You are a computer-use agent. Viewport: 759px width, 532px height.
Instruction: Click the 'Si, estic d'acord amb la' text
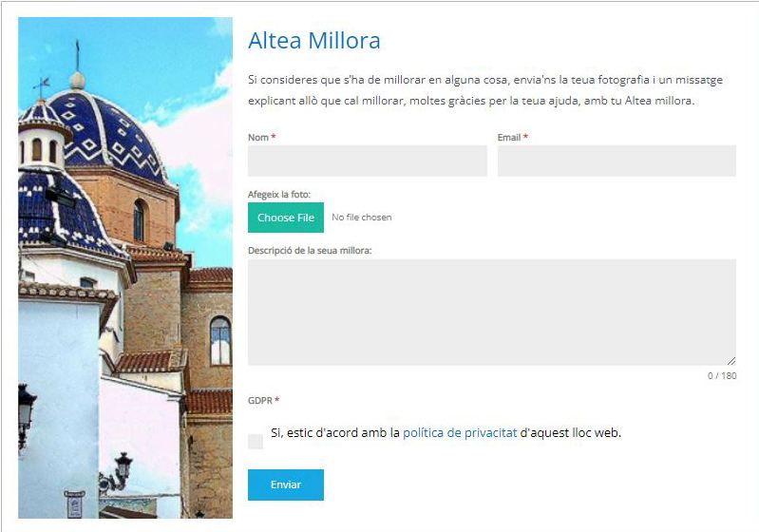pos(334,432)
